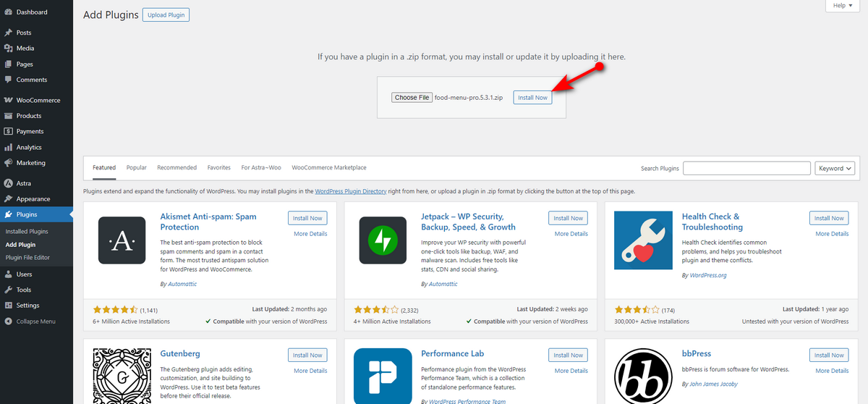Viewport: 868px width, 404px height.
Task: Click the Users person icon
Action: pyautogui.click(x=8, y=274)
